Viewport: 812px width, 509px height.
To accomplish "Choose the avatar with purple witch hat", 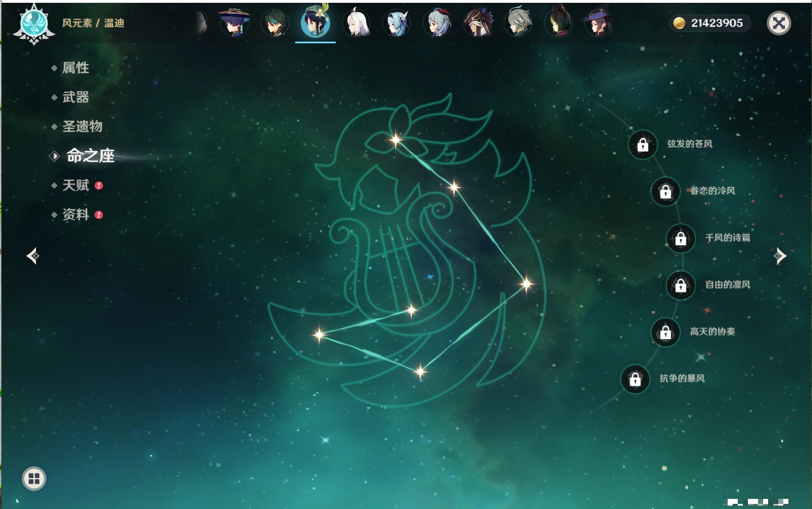I will [598, 23].
